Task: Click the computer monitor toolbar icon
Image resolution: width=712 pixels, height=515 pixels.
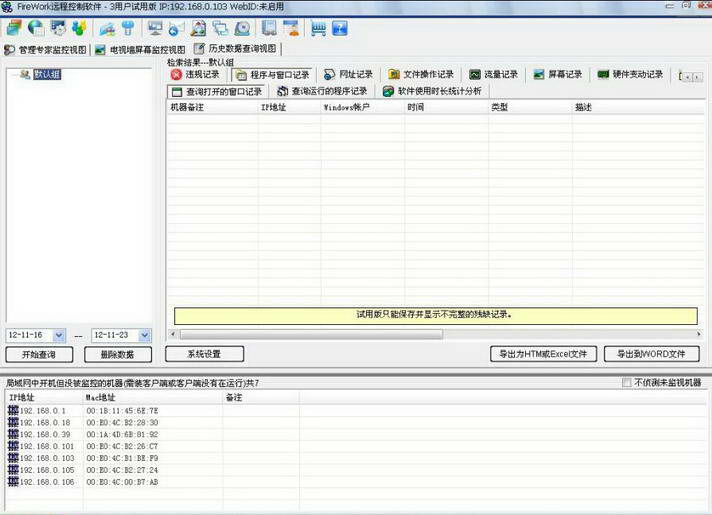Action: (155, 28)
